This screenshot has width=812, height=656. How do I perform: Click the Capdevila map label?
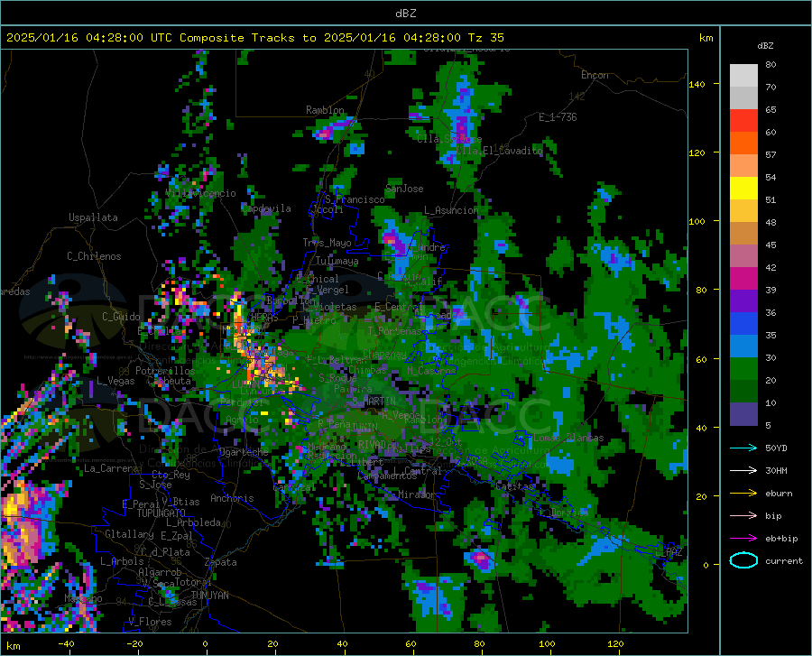[266, 208]
